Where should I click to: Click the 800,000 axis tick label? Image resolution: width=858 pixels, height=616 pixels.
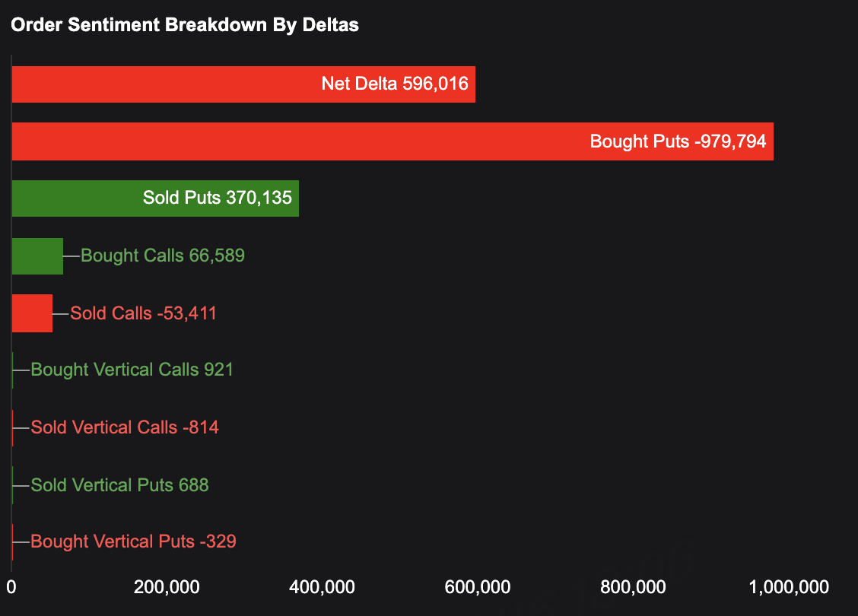634,587
